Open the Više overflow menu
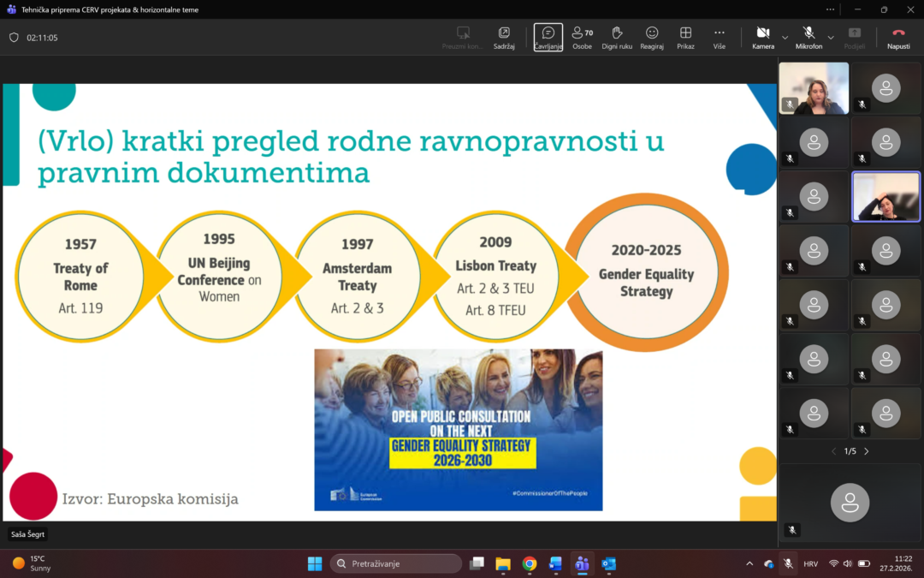This screenshot has height=578, width=924. pyautogui.click(x=720, y=37)
